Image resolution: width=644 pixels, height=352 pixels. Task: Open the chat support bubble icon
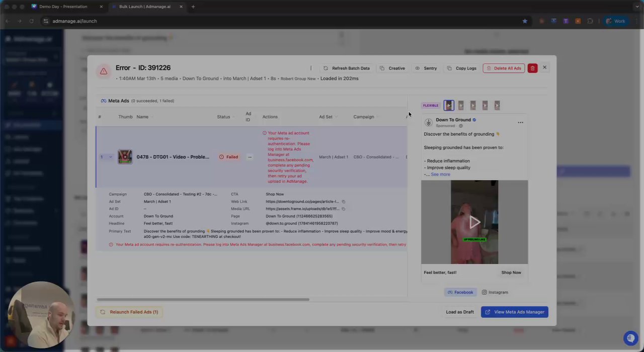pyautogui.click(x=630, y=338)
